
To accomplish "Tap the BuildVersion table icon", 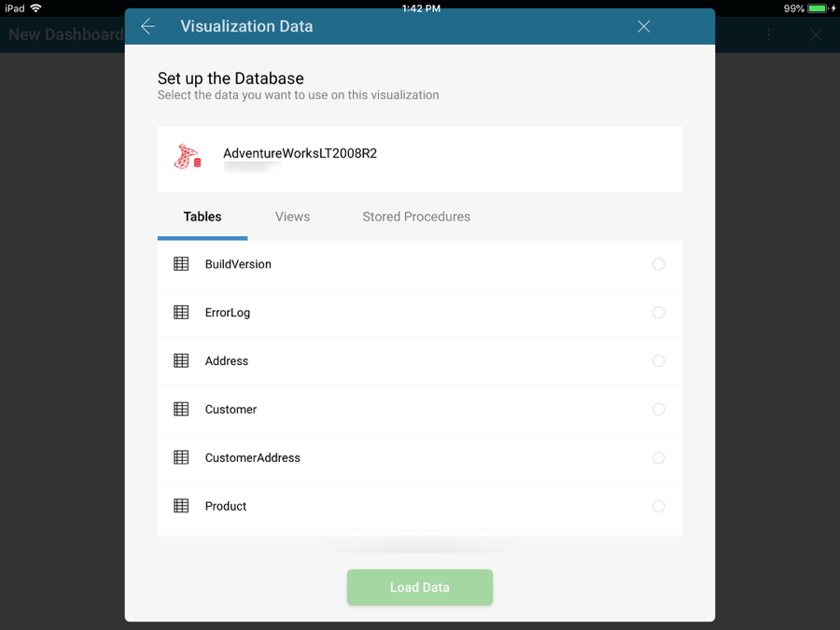I will pyautogui.click(x=181, y=264).
